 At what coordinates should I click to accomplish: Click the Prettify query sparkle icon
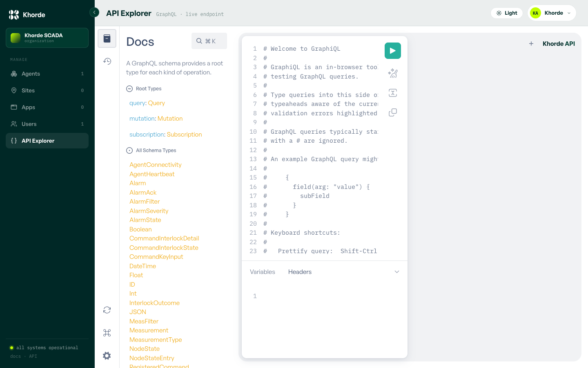[393, 73]
